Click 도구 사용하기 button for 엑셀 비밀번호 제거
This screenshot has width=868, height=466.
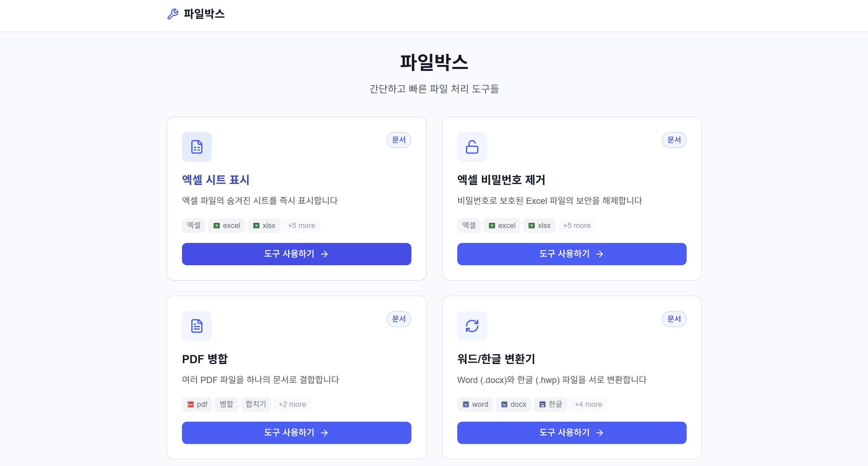click(x=572, y=254)
